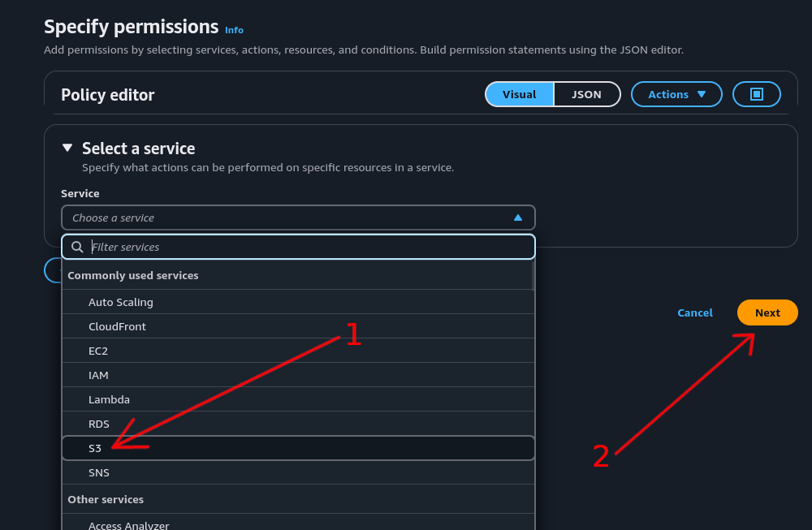Select S3 from the service list
This screenshot has width=812, height=530.
click(x=95, y=448)
